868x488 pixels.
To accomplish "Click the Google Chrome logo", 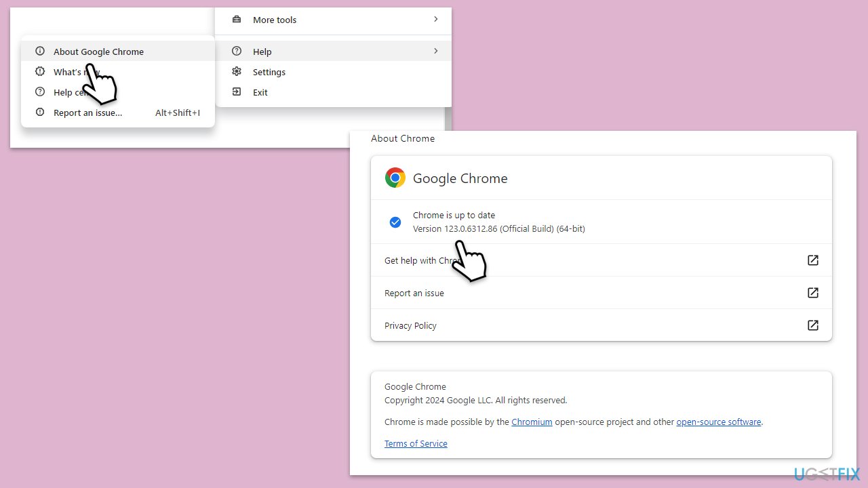I will tap(395, 178).
